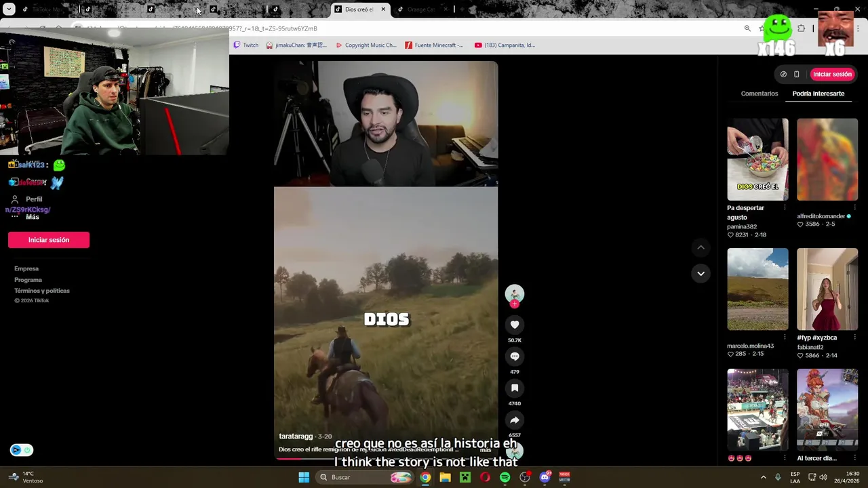Open the options menu on marcelo.molina43 card
868x488 pixels.
coord(785,337)
